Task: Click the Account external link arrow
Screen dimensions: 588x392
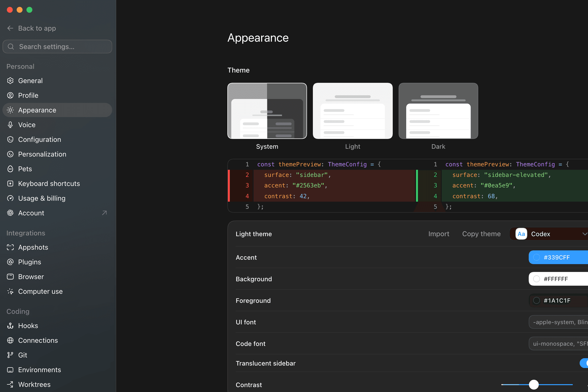Action: [105, 213]
